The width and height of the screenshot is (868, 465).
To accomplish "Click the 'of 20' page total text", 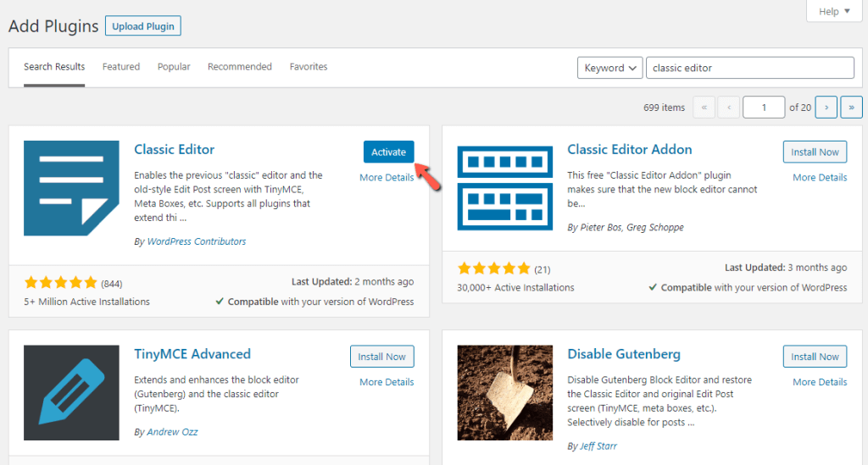I will click(800, 108).
